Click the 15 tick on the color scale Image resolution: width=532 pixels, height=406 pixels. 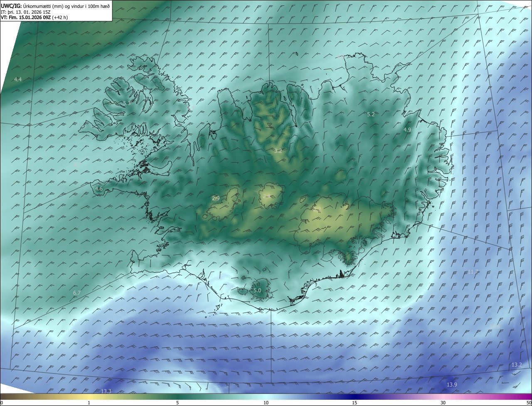click(355, 403)
